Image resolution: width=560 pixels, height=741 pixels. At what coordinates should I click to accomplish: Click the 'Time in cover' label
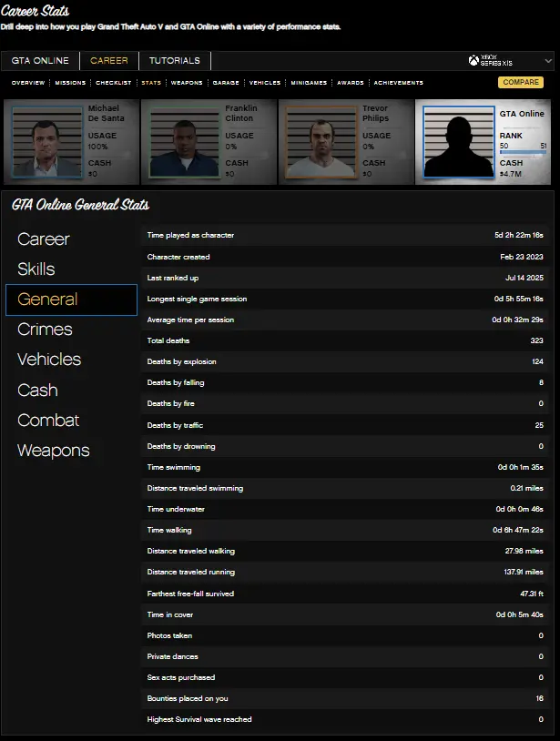click(170, 614)
